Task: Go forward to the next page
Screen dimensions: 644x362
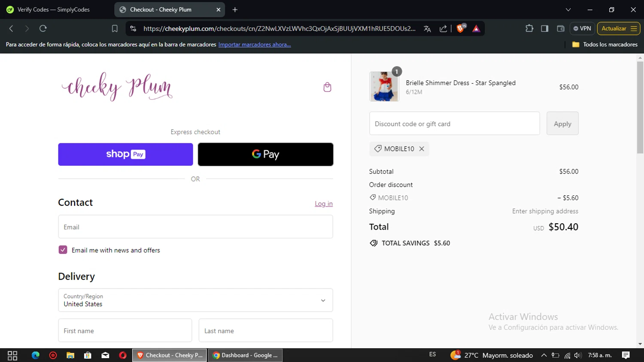Action: point(27,28)
